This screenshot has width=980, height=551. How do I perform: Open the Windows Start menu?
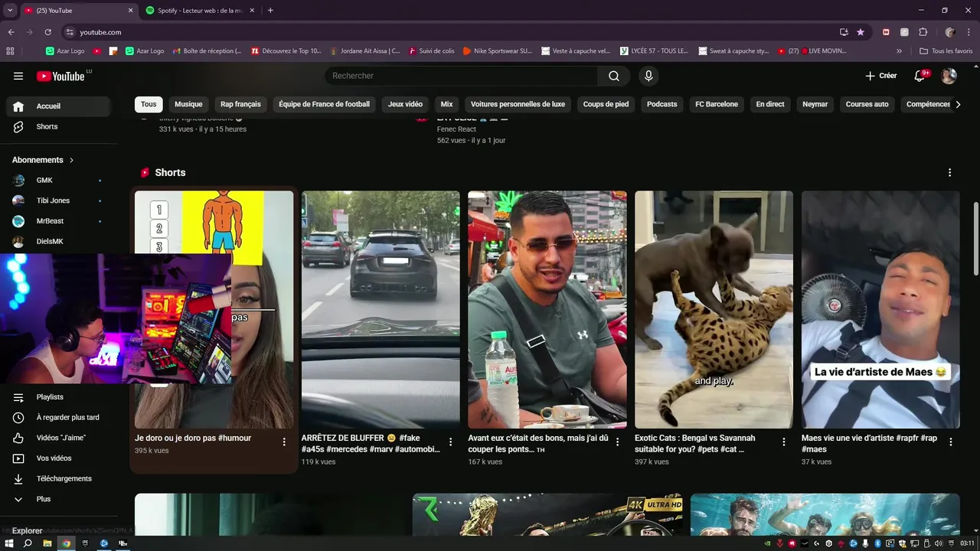[x=9, y=543]
